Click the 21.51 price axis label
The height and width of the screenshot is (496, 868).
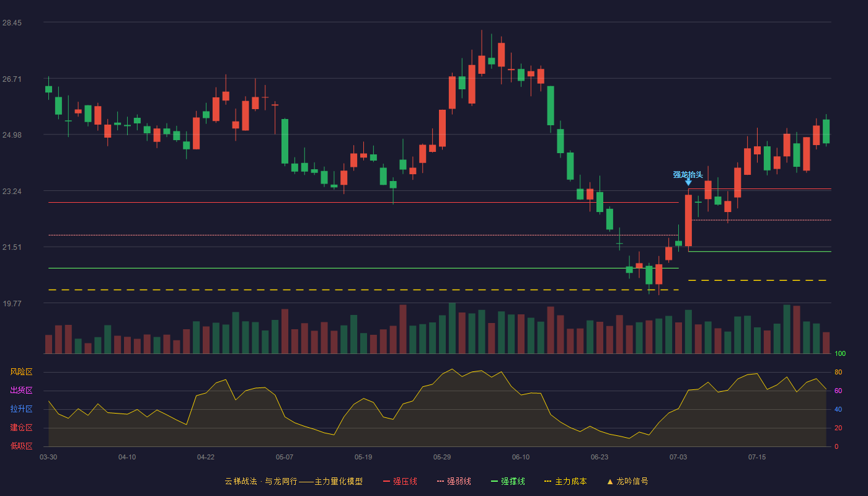12,247
